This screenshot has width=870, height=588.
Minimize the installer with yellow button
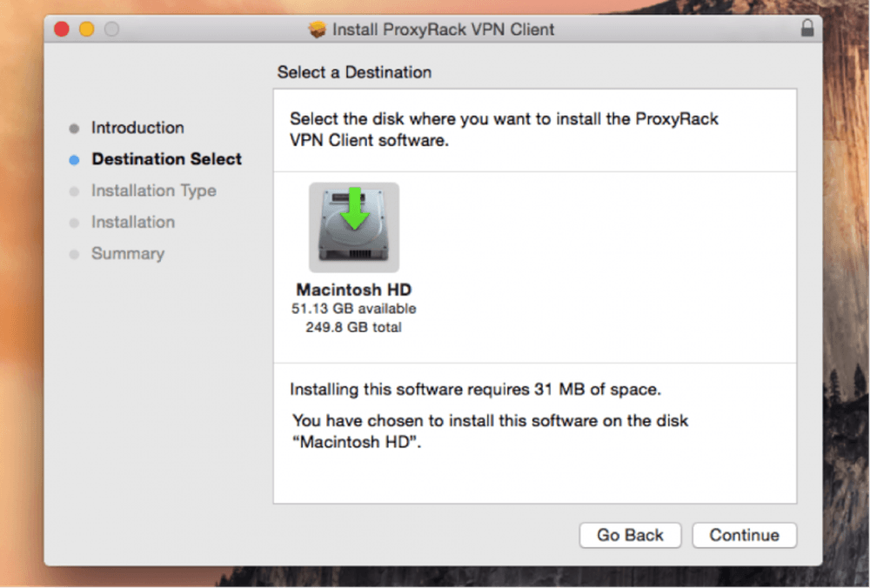pyautogui.click(x=86, y=29)
